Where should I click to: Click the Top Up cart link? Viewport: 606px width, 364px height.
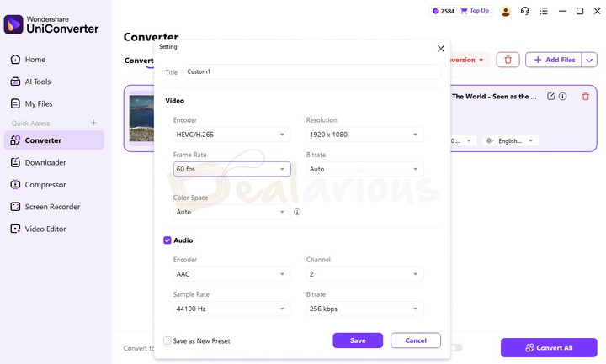coord(475,11)
